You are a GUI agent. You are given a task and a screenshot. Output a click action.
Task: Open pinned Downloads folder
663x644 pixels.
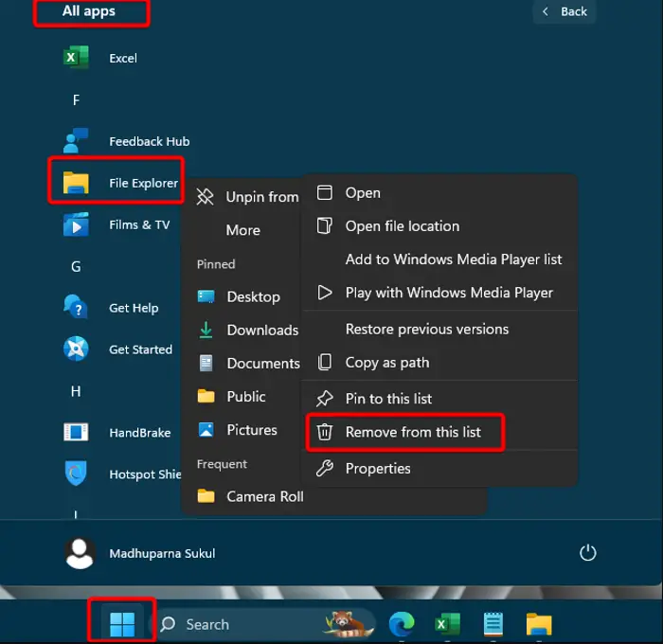click(x=248, y=330)
